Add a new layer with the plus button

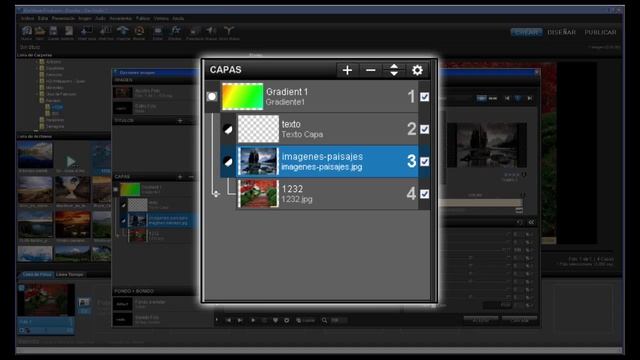pyautogui.click(x=347, y=70)
